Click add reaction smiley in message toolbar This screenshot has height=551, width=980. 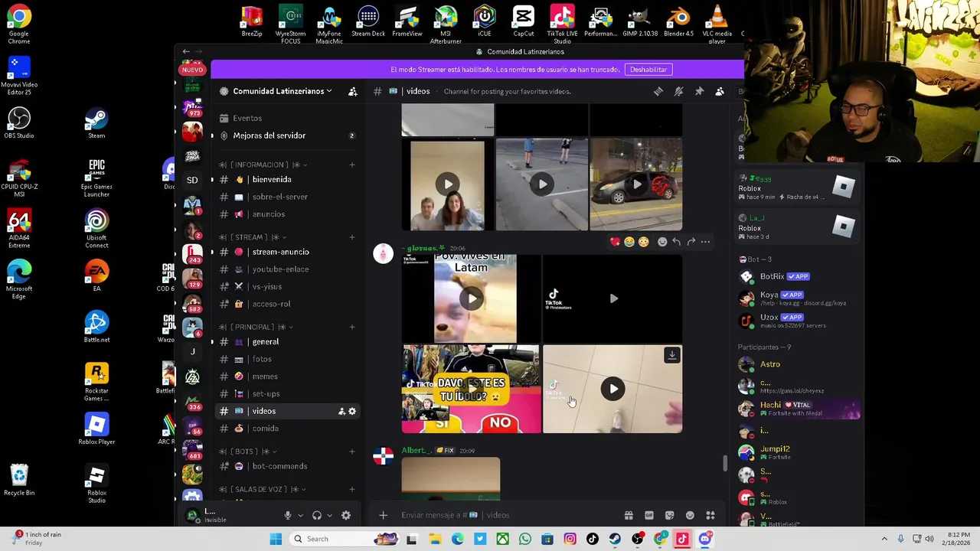(662, 242)
